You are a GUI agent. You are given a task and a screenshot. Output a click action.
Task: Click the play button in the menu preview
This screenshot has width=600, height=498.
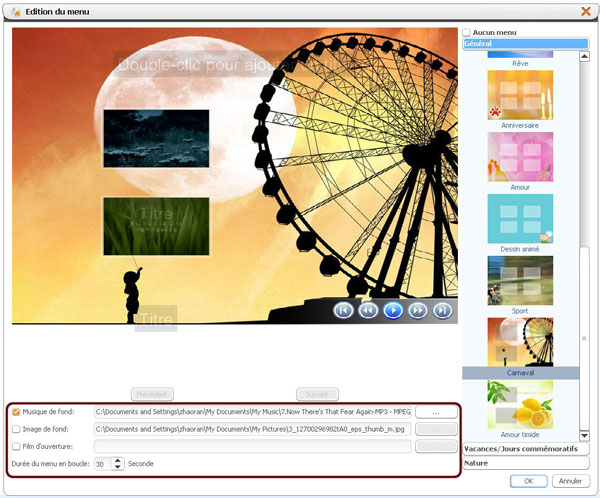tap(393, 310)
